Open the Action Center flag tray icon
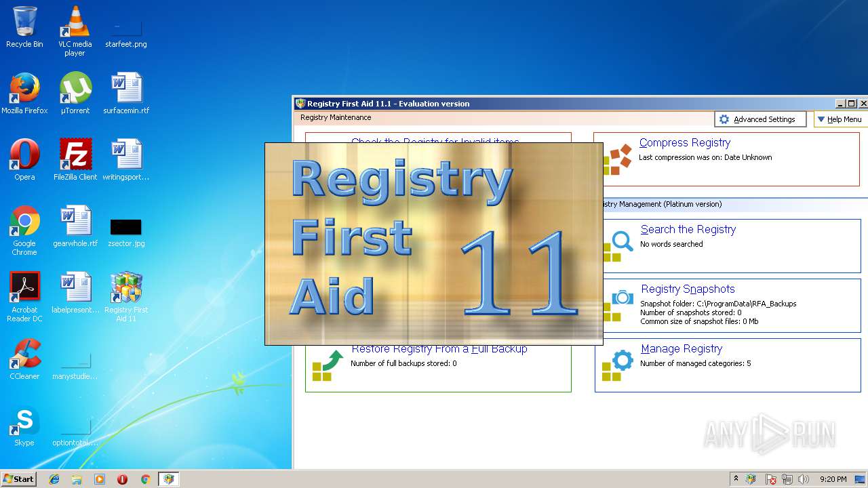This screenshot has height=488, width=868. [771, 479]
